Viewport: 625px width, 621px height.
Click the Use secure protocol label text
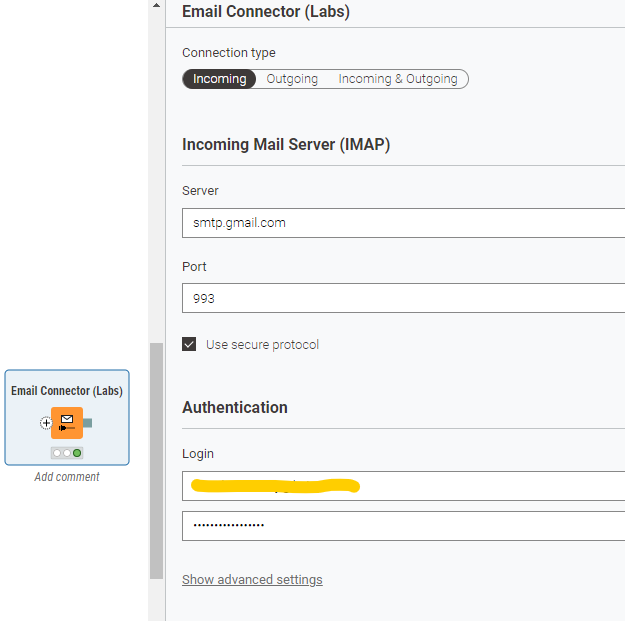pyautogui.click(x=262, y=344)
